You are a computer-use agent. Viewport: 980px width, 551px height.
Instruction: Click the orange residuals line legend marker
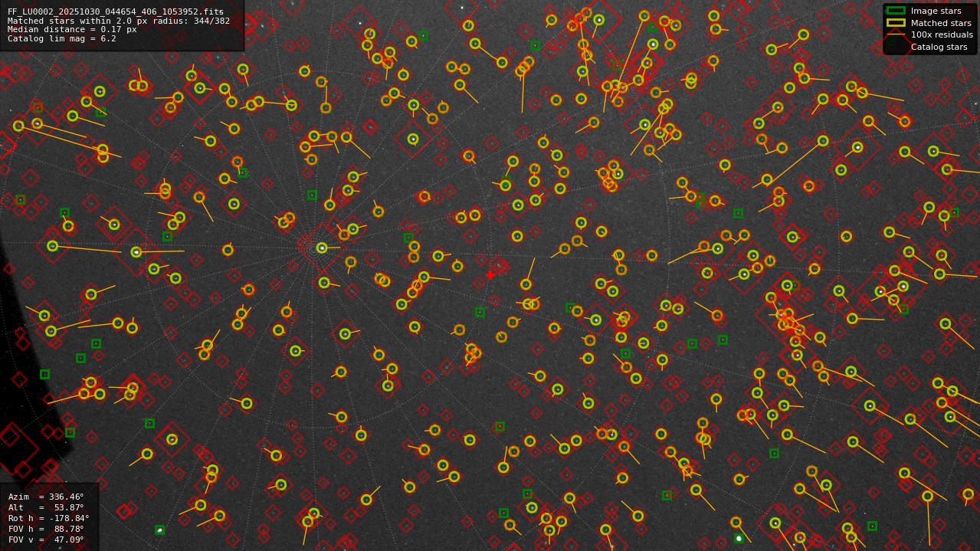[896, 34]
